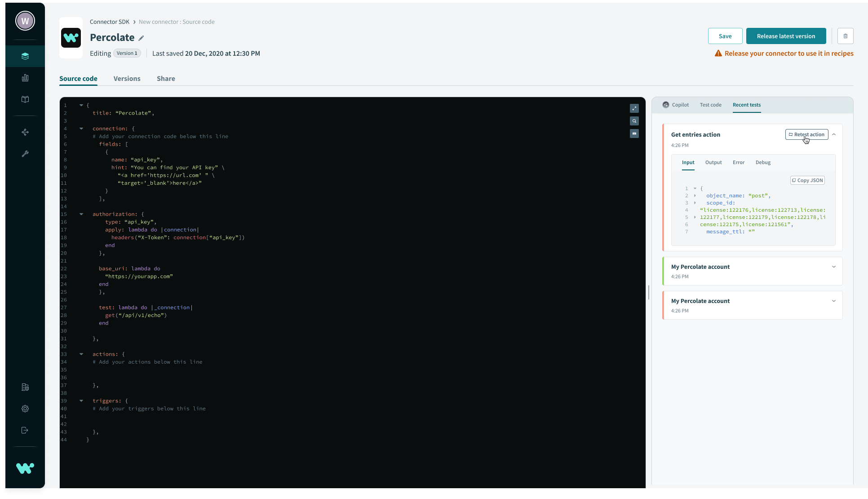Click code line "https://yourapp.com"
This screenshot has height=499, width=868.
pyautogui.click(x=139, y=276)
